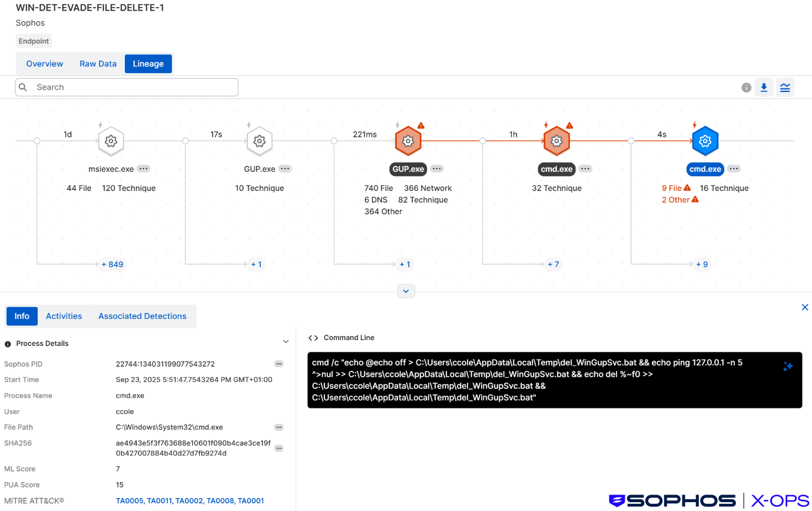This screenshot has height=511, width=812.
Task: Switch to the Activities tab
Action: click(64, 316)
